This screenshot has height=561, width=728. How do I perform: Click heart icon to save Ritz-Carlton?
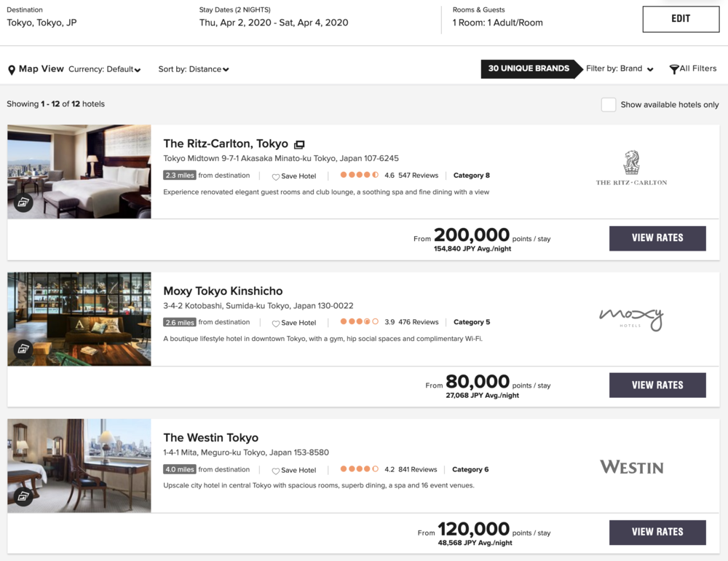[276, 176]
